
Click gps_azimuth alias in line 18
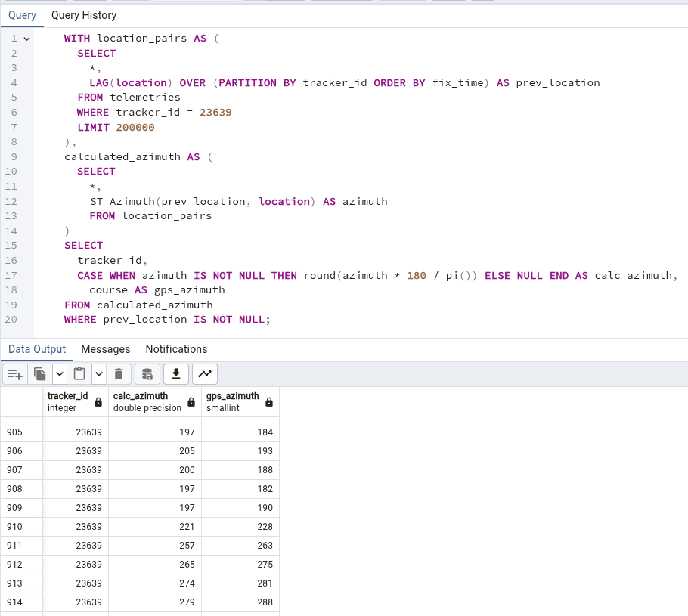pos(190,290)
